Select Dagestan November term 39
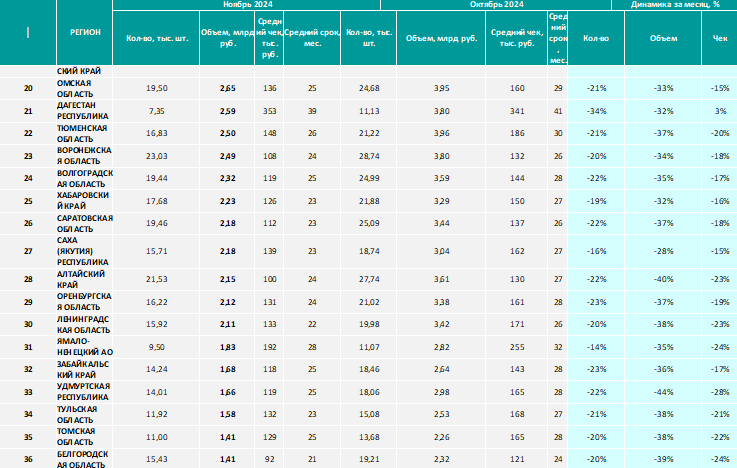The width and height of the screenshot is (737, 468). [x=312, y=111]
